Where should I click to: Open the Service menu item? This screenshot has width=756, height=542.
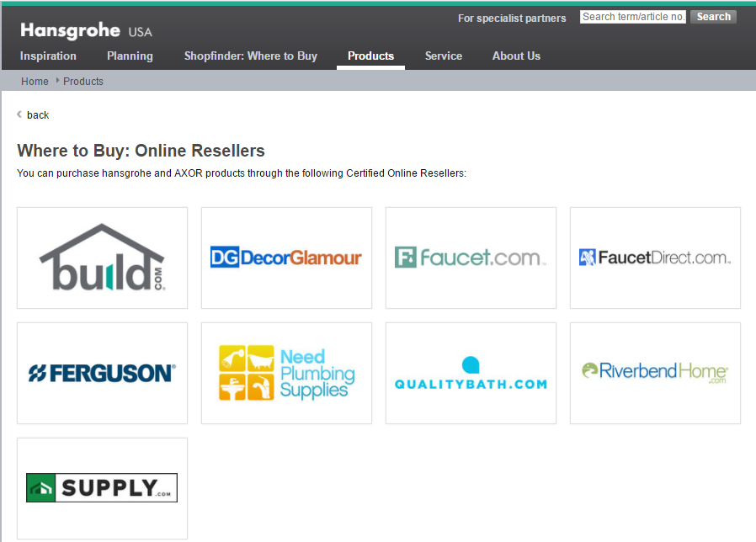444,56
